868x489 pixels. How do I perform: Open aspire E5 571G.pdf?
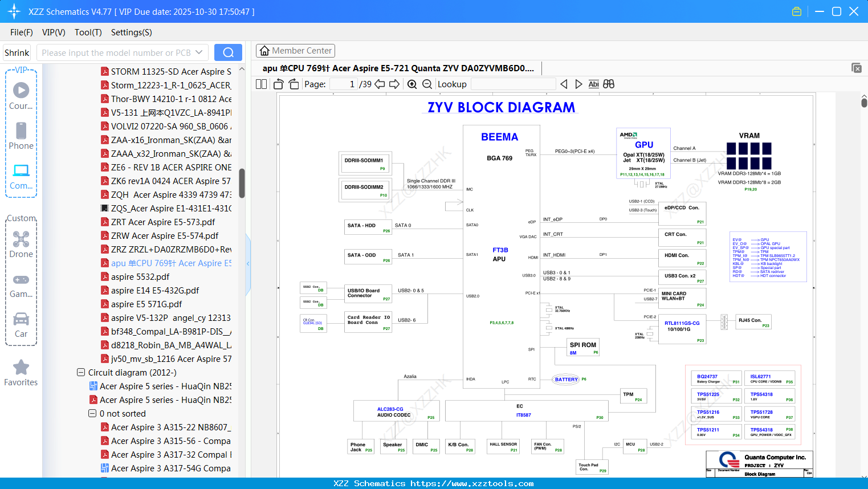click(x=141, y=304)
